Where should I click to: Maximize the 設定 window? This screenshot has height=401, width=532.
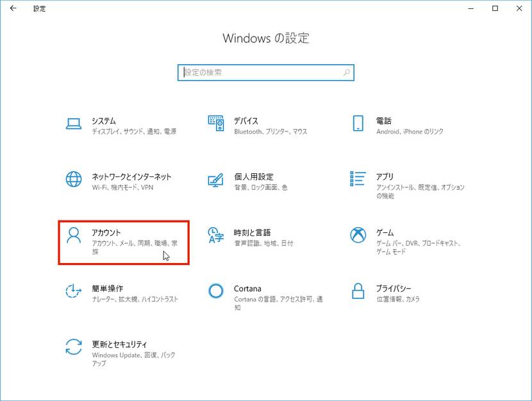(495, 8)
